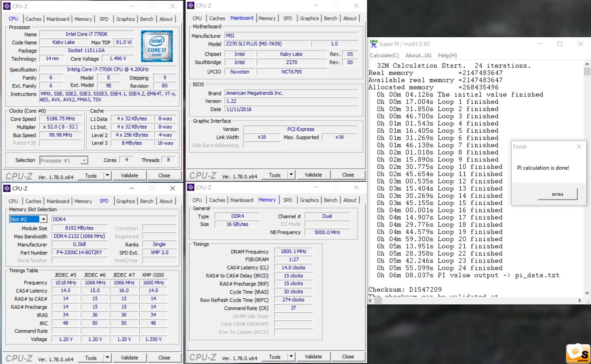
Task: Open the Tools dropdown arrow in the Mainboard window
Action: (291, 175)
